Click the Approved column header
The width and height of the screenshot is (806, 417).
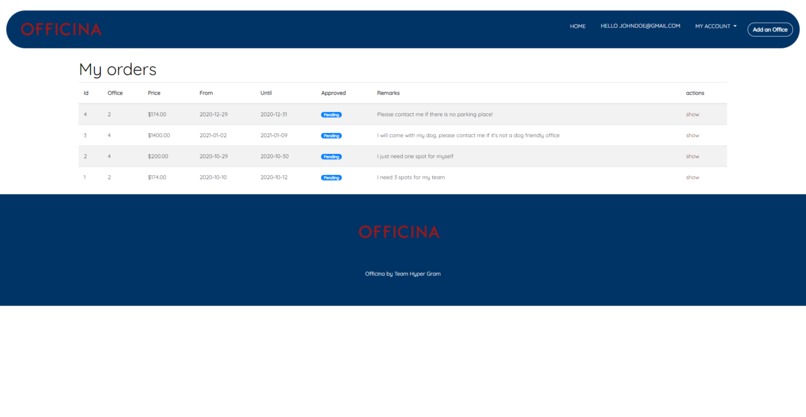pos(333,93)
